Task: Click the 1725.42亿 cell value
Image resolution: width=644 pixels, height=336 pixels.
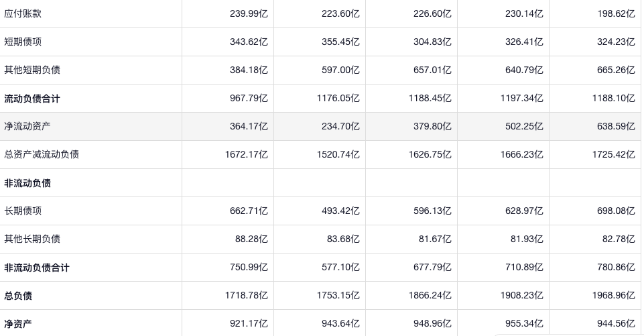Action: [613, 154]
